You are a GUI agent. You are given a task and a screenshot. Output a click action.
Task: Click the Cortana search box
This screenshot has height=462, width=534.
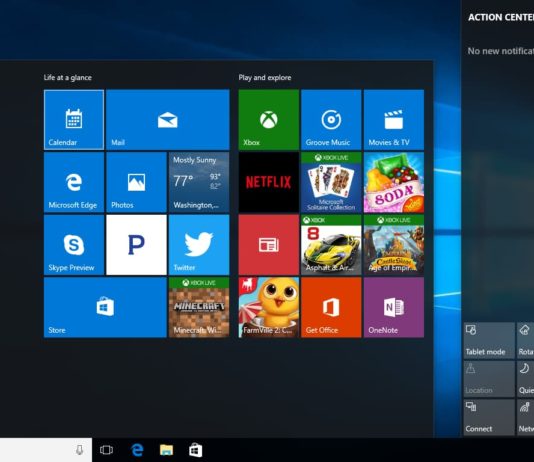pos(46,450)
